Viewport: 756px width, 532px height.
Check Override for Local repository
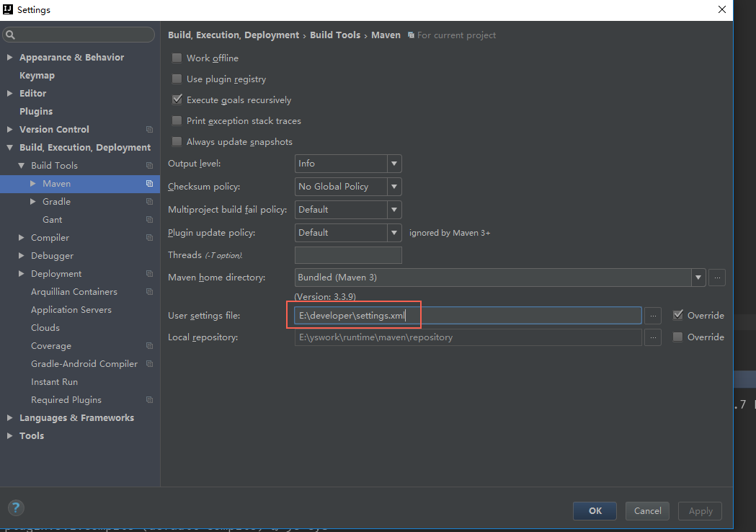click(x=677, y=337)
